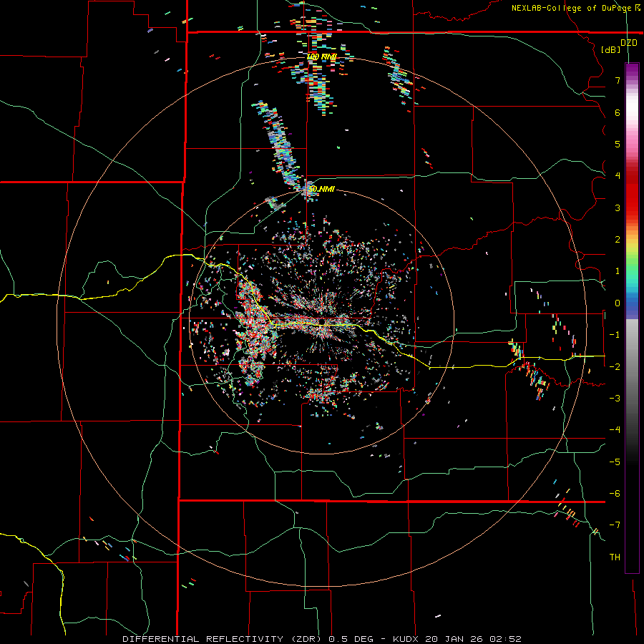This screenshot has height=644, width=644.
Task: Click the [dB] unit label
Action: pyautogui.click(x=611, y=49)
